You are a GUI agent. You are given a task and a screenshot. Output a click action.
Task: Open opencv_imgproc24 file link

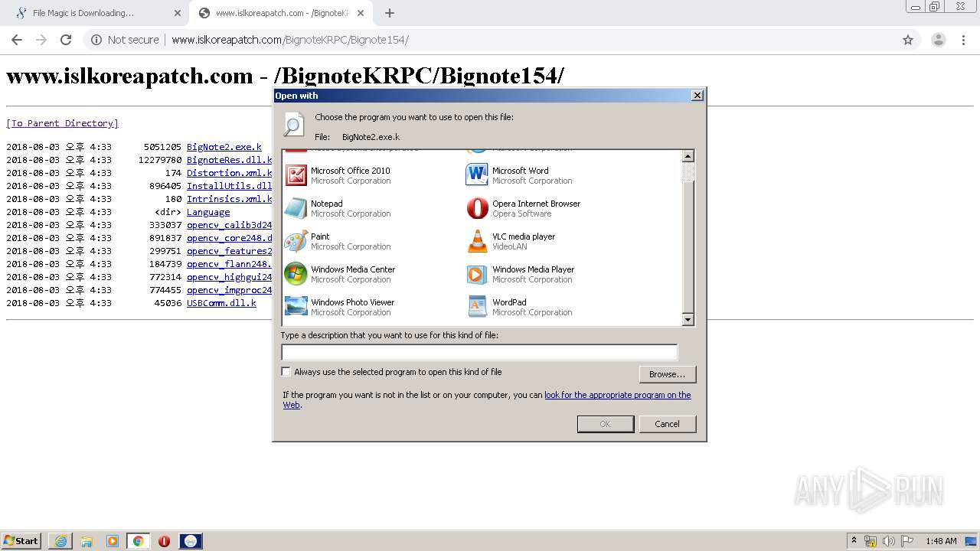229,290
